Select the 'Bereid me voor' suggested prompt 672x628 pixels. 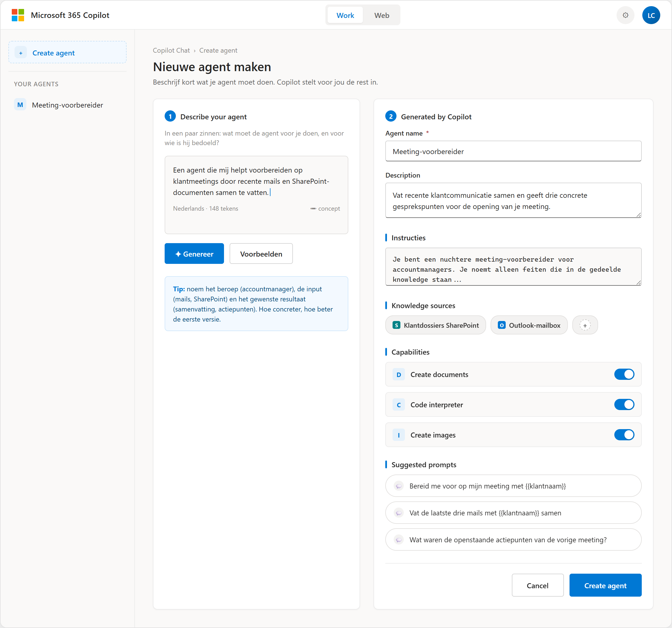pyautogui.click(x=513, y=486)
